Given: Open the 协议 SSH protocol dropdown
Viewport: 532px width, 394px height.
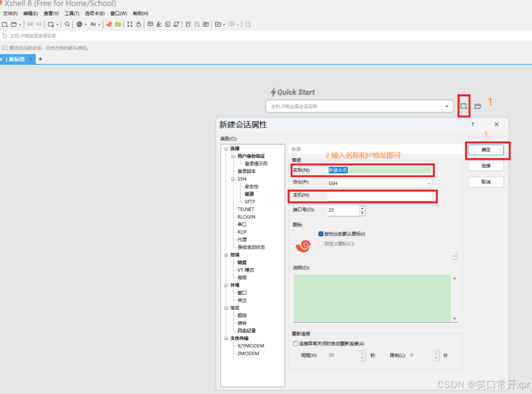Looking at the screenshot, I should point(429,183).
